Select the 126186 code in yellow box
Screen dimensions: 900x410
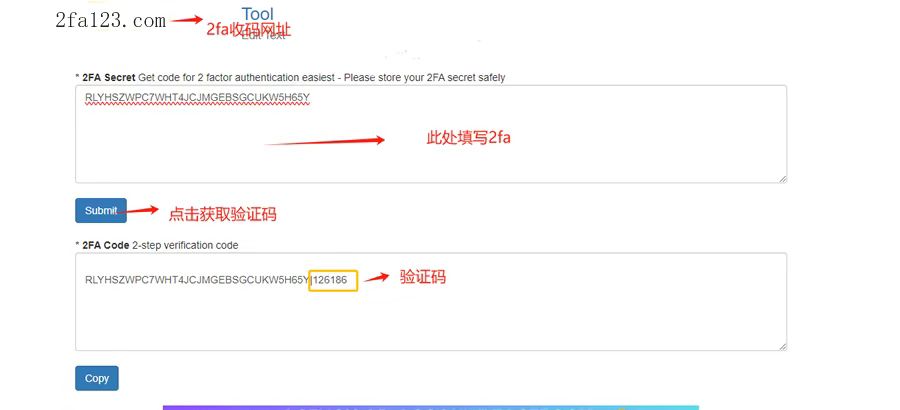[x=333, y=281]
